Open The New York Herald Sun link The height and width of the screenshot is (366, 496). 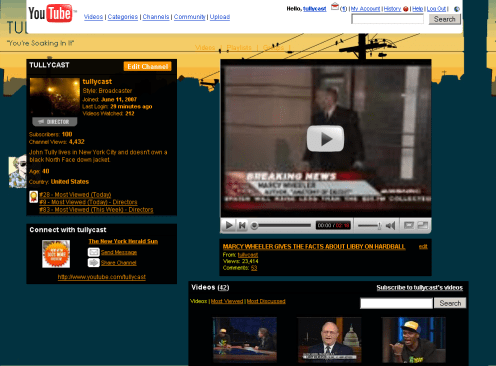123,241
